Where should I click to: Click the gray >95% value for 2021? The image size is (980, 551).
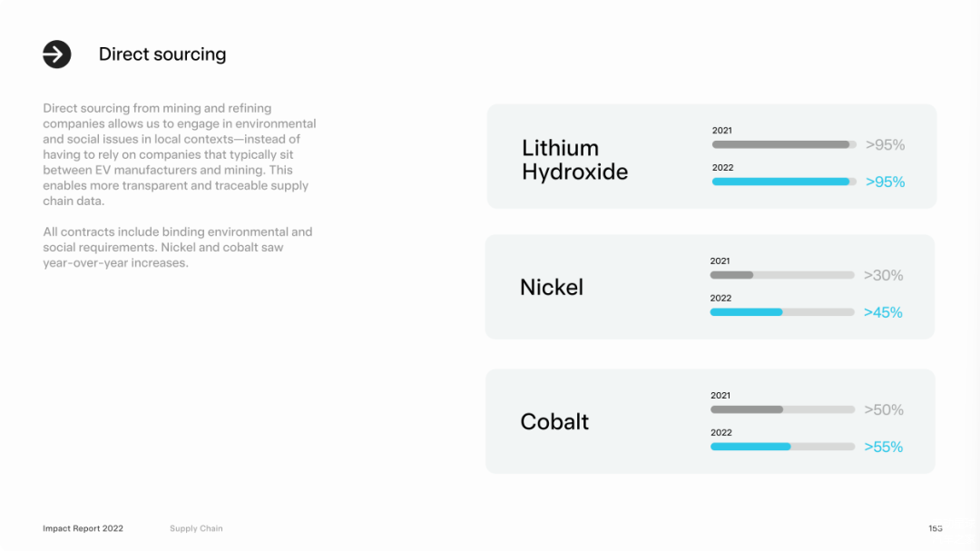coord(885,145)
